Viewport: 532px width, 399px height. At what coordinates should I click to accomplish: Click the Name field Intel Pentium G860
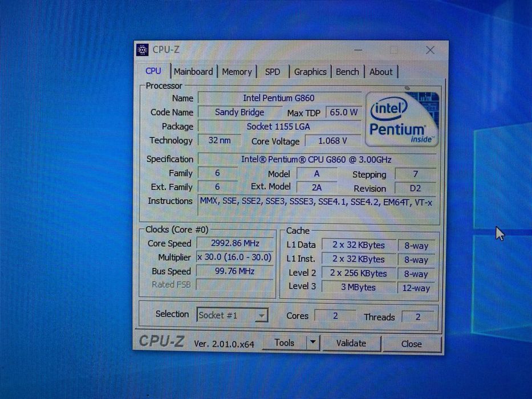(279, 98)
